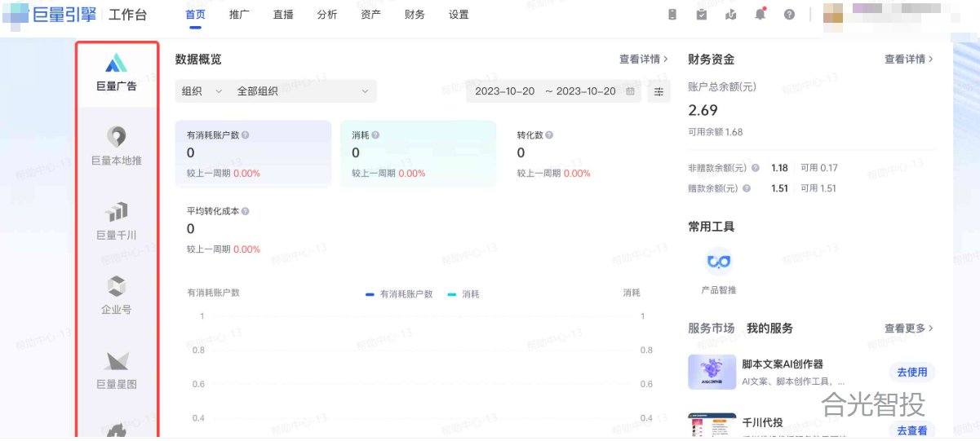Open 巨量千川 in the sidebar

[x=117, y=221]
